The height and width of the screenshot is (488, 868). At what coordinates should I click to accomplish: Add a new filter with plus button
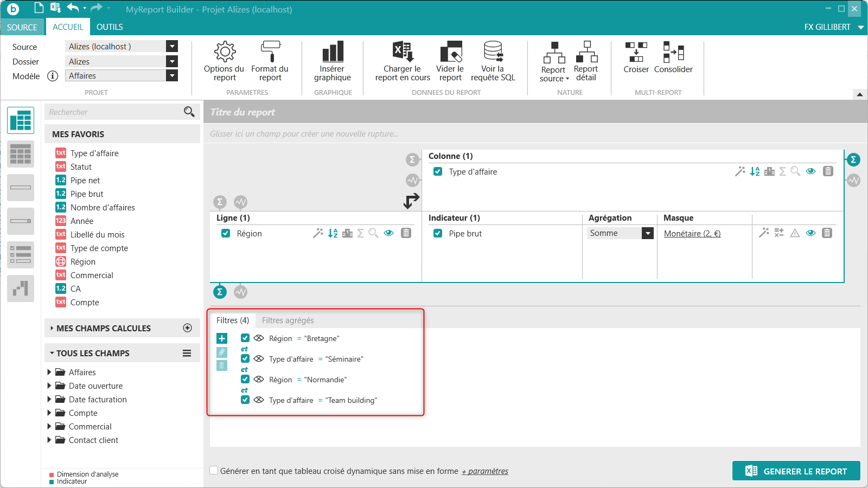(222, 338)
